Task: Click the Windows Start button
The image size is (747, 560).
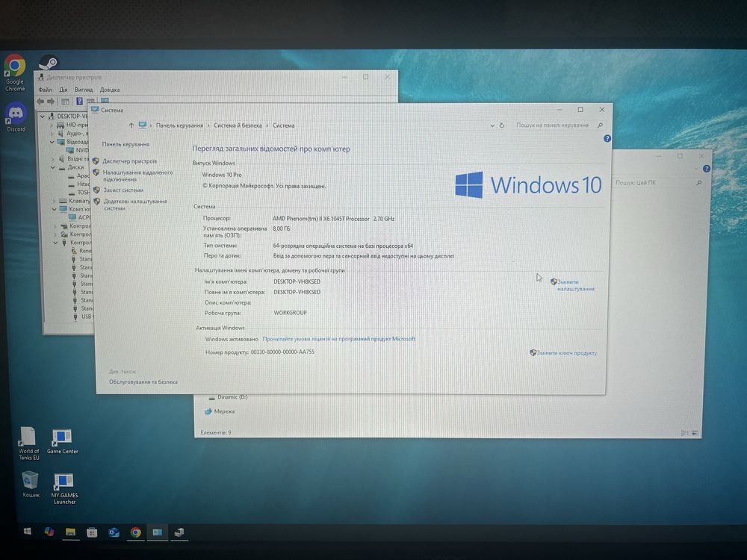Action: pyautogui.click(x=27, y=532)
